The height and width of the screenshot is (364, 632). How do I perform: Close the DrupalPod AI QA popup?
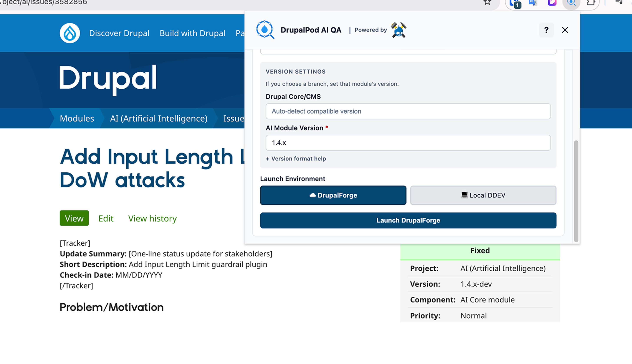(x=565, y=30)
